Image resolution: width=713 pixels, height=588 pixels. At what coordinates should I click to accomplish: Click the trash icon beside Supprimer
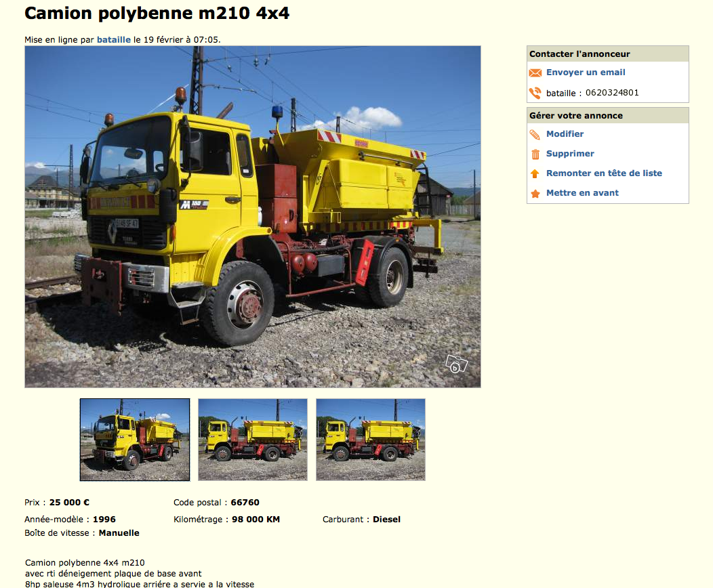coord(535,154)
